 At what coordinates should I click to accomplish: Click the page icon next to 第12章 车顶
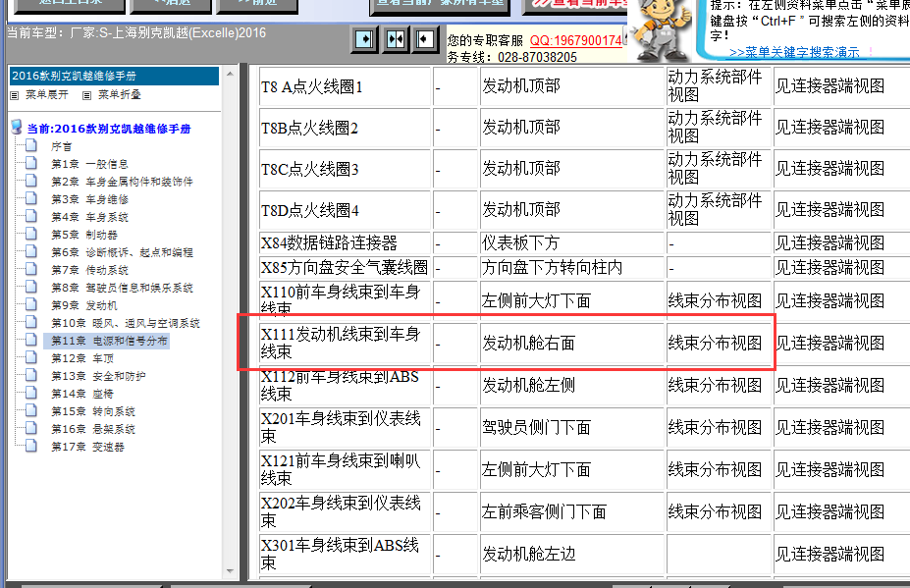31,357
